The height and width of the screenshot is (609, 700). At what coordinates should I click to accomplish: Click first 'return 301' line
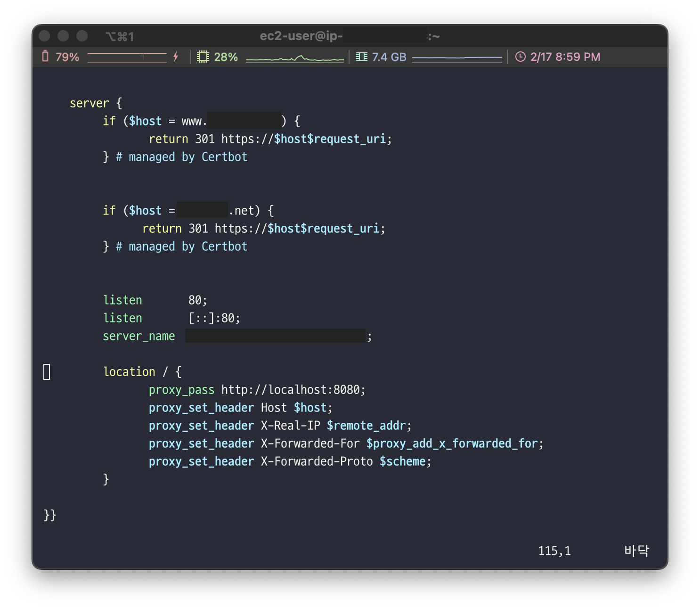click(x=270, y=139)
